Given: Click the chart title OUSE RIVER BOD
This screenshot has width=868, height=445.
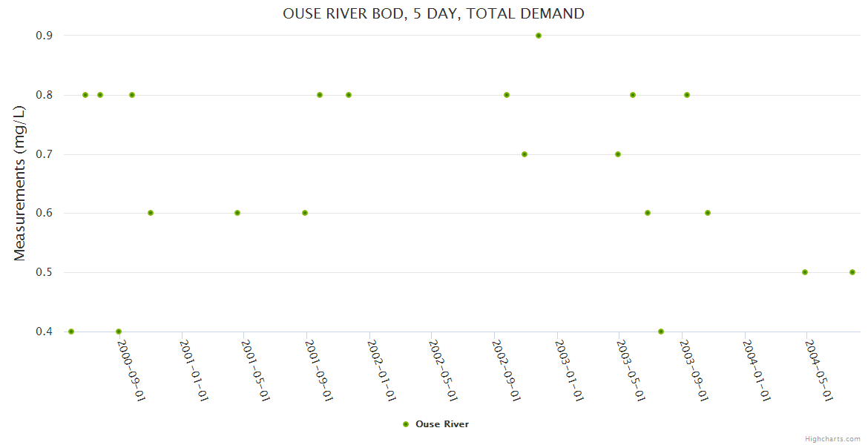Looking at the screenshot, I should (433, 13).
